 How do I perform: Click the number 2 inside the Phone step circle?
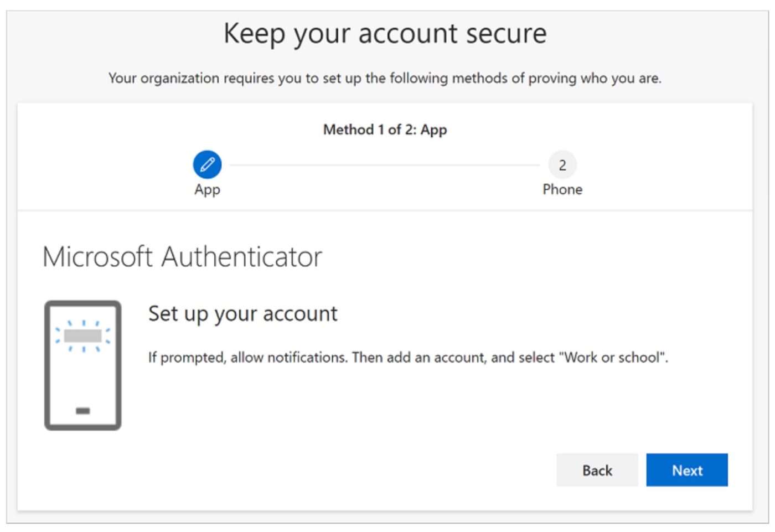(x=562, y=164)
